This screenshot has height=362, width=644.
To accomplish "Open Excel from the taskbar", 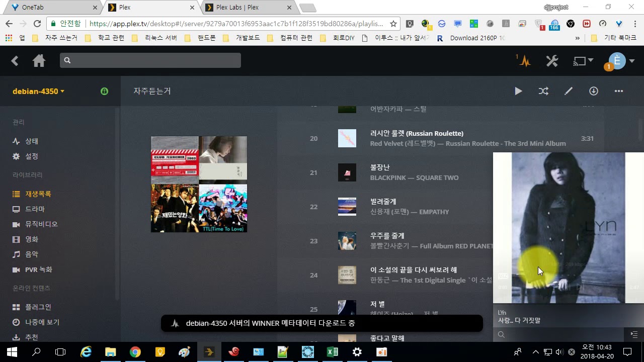I will click(x=333, y=352).
